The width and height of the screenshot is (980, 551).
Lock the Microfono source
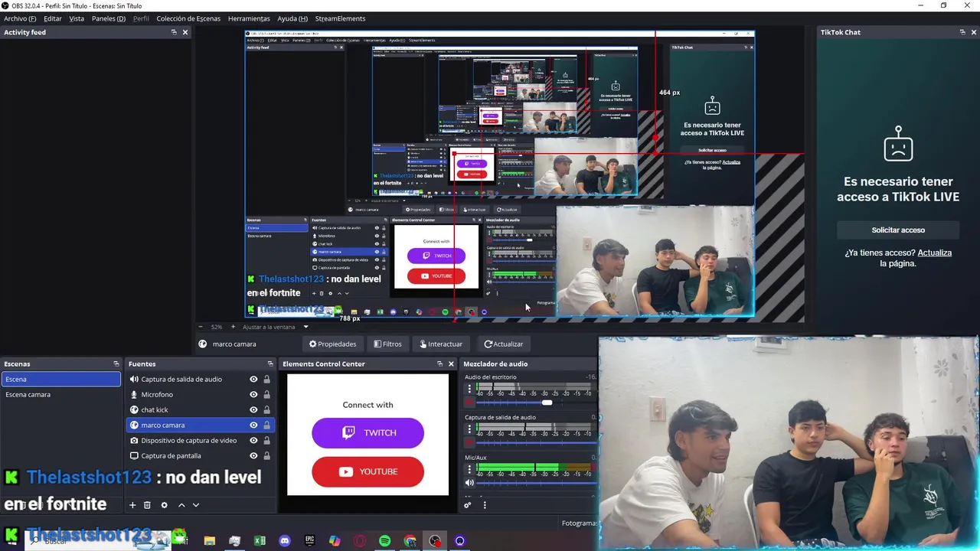click(266, 394)
